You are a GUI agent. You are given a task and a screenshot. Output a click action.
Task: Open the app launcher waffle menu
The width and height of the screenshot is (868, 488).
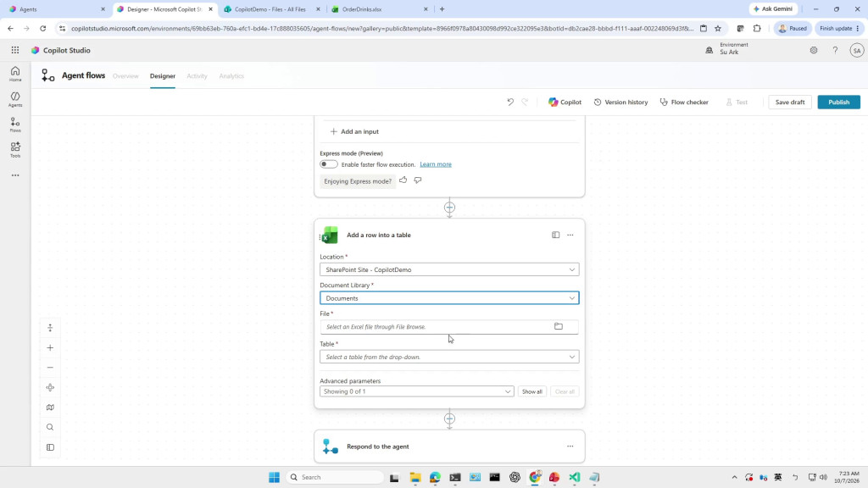coord(15,50)
